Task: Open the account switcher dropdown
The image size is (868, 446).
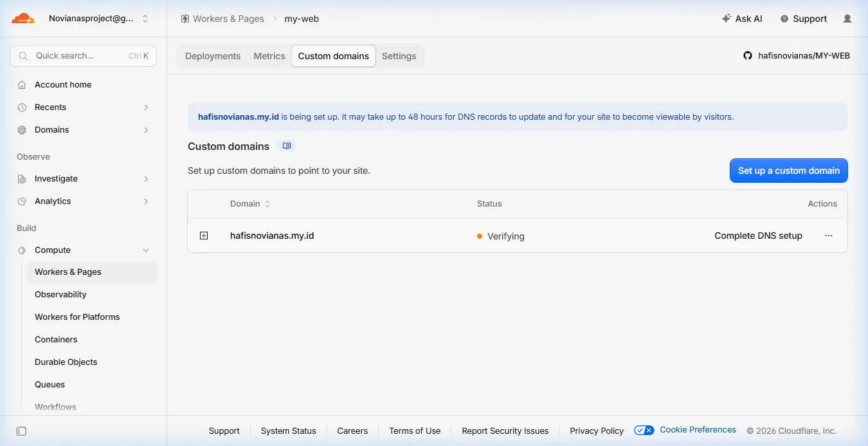Action: (x=98, y=19)
